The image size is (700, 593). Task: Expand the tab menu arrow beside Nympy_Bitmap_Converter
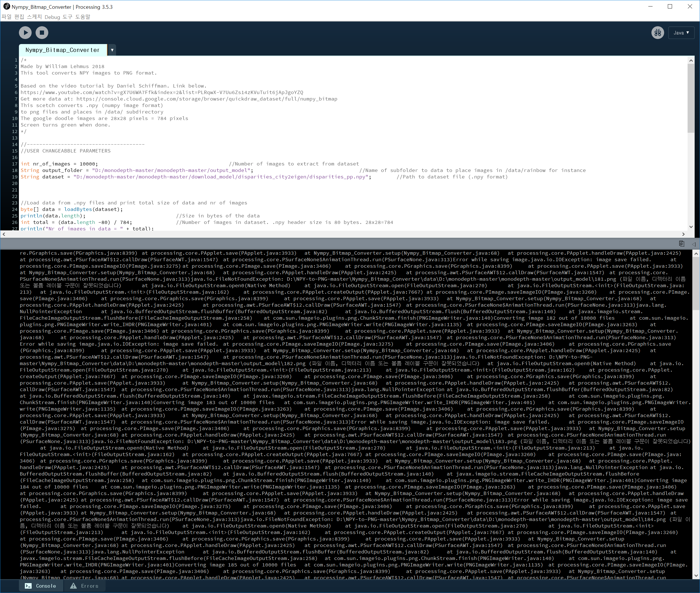coord(112,50)
